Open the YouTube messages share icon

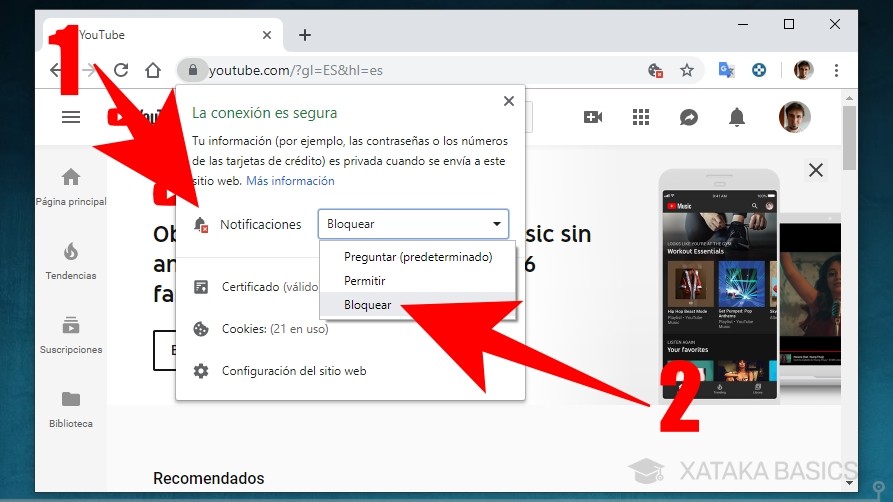pyautogui.click(x=689, y=117)
